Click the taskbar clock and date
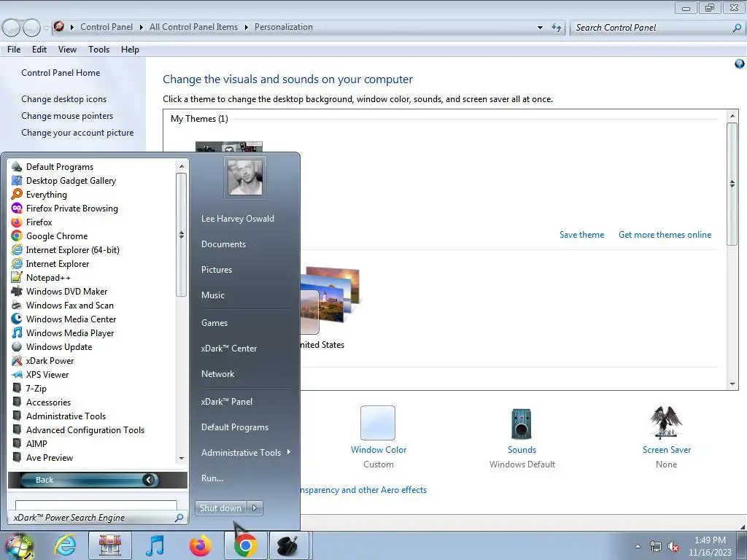 tap(710, 546)
